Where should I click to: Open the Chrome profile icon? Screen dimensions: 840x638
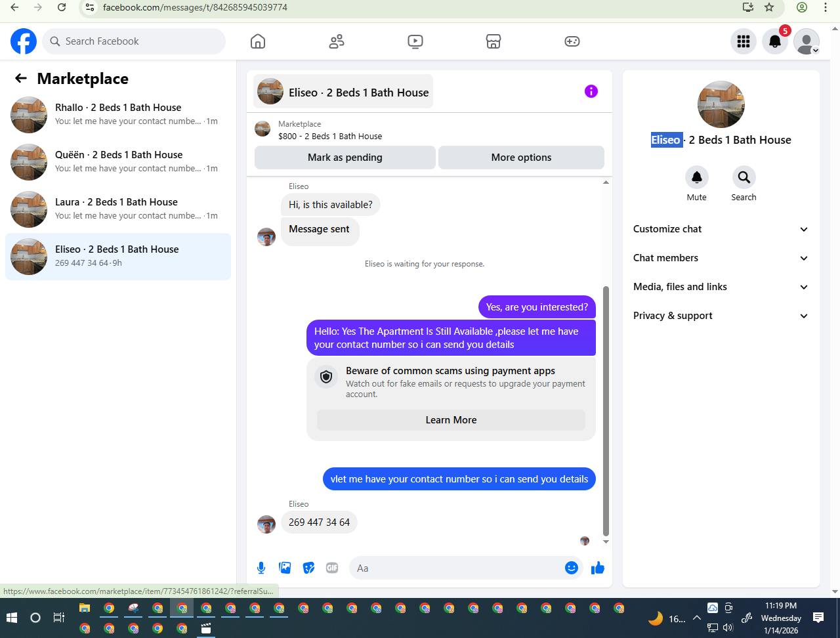[x=802, y=7]
